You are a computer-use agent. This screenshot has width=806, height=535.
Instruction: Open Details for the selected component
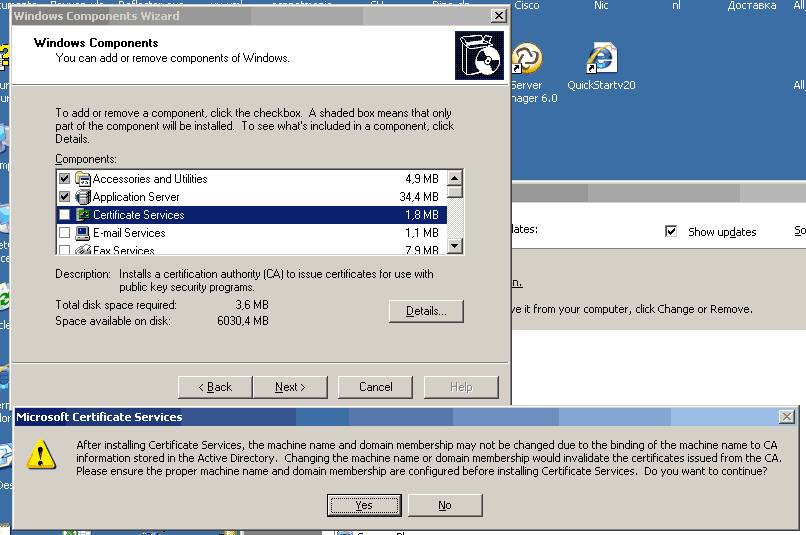[x=426, y=311]
